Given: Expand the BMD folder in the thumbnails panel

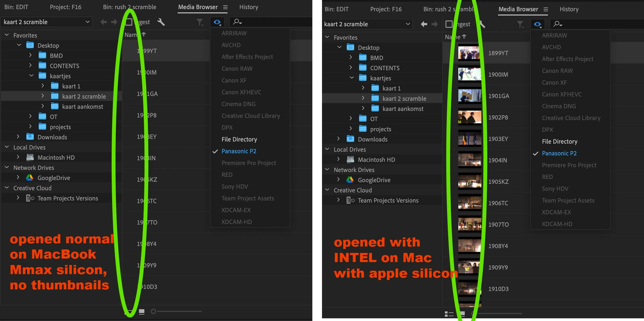Looking at the screenshot, I should click(x=351, y=58).
